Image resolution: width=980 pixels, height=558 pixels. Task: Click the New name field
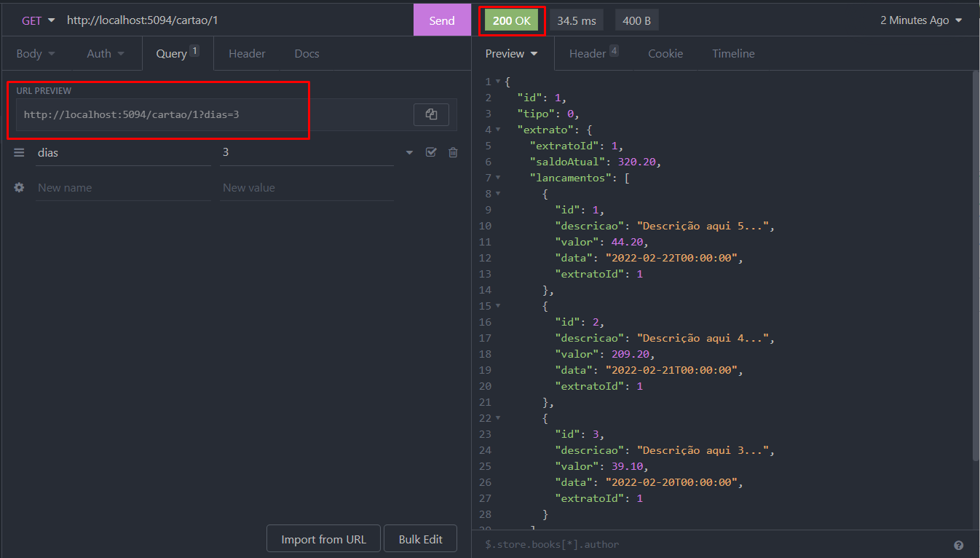123,188
